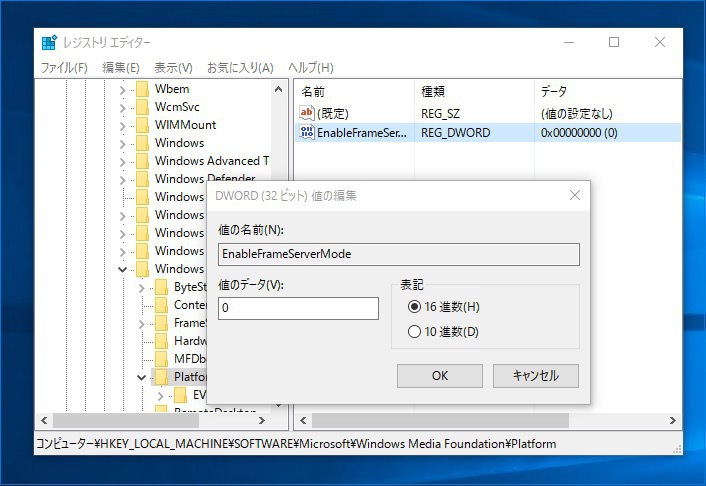Screen dimensions: 706x486
Task: Select the EnableFrameSer... value name
Action: tap(362, 133)
